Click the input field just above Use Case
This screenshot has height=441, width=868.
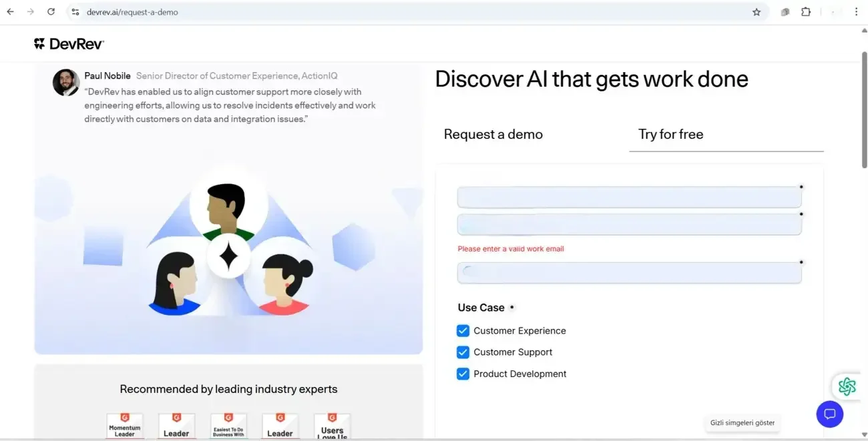point(629,273)
